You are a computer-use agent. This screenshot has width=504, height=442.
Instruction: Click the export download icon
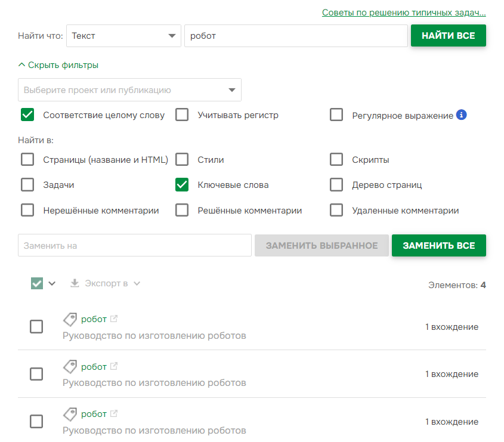click(x=74, y=283)
